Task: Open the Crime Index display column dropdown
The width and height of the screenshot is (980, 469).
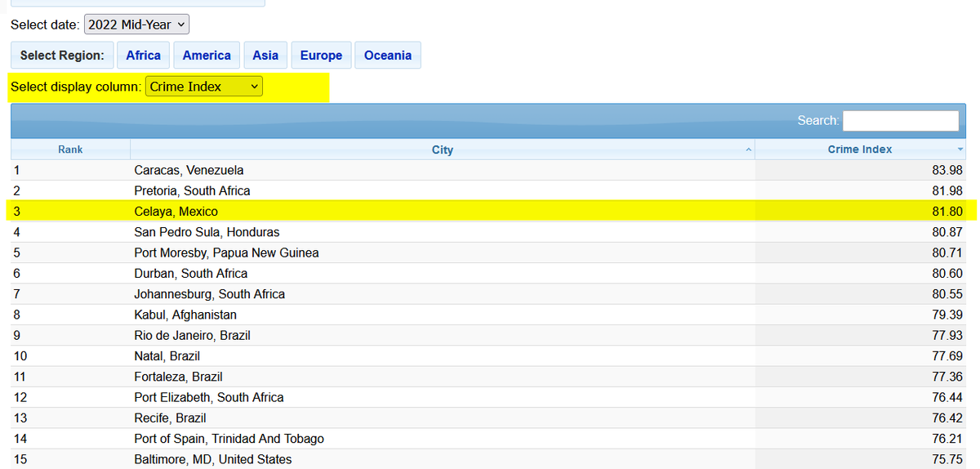Action: pyautogui.click(x=204, y=87)
